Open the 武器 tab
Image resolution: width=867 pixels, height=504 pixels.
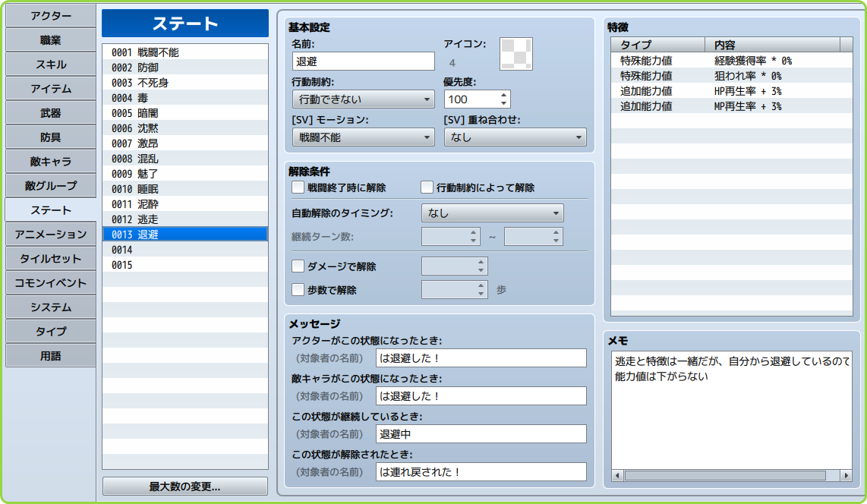pos(51,113)
